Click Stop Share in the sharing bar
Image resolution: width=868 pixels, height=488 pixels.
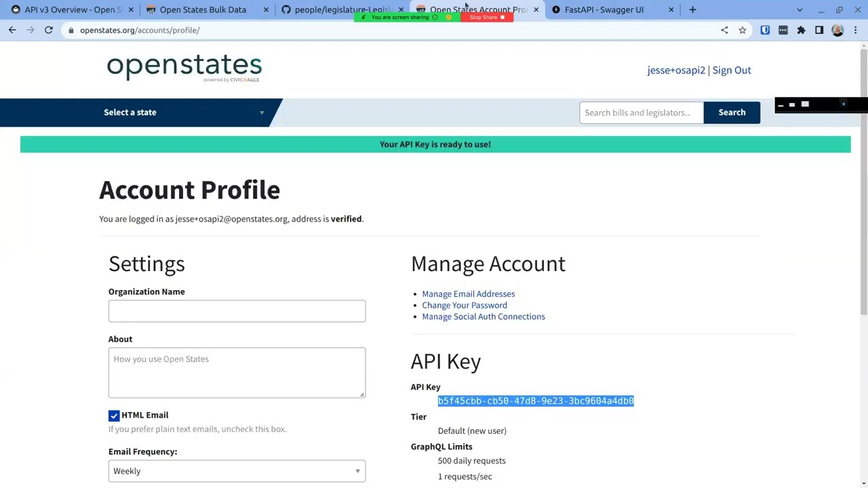click(x=487, y=17)
